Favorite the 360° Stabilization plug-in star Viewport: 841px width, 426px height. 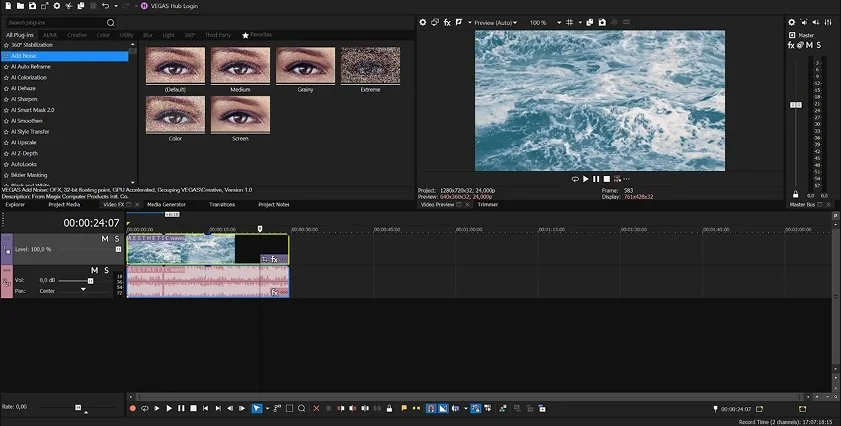pos(6,45)
